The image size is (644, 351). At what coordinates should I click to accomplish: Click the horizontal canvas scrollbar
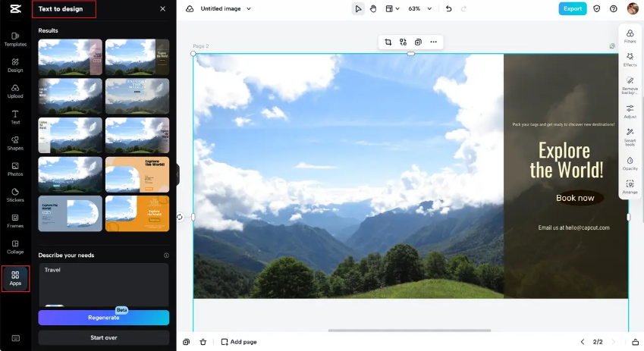coord(410,330)
